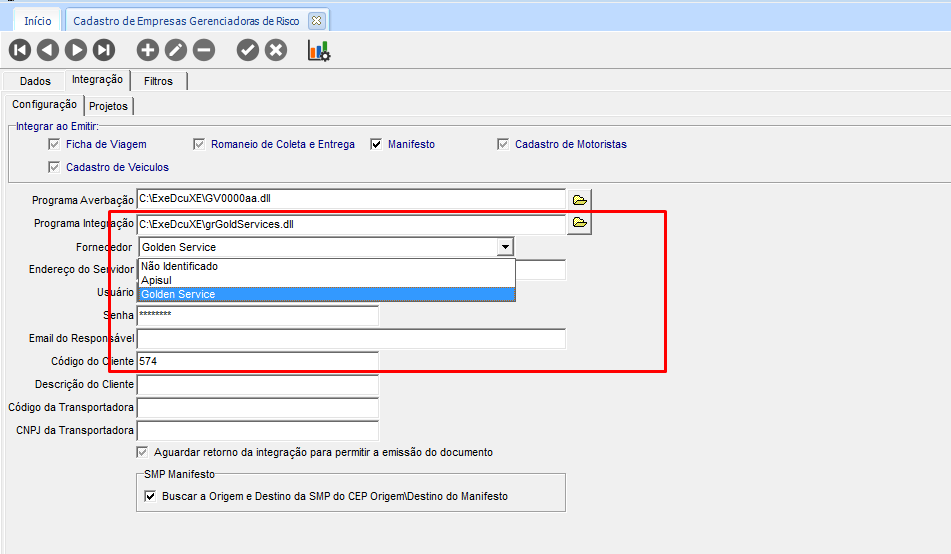Screen dimensions: 951x554
Task: Close the Cadastro de Empresas tab
Action: click(316, 21)
